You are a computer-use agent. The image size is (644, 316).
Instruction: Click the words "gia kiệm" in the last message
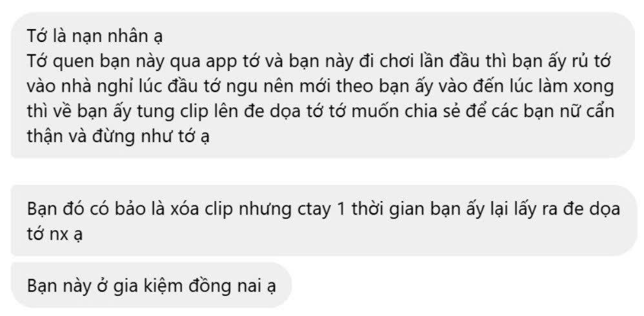[x=148, y=286]
